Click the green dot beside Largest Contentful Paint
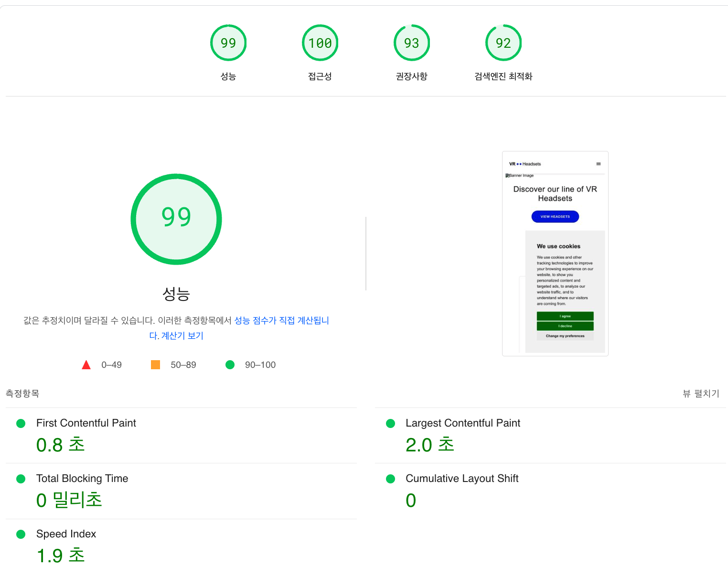Viewport: 728px width, 578px height. point(390,423)
